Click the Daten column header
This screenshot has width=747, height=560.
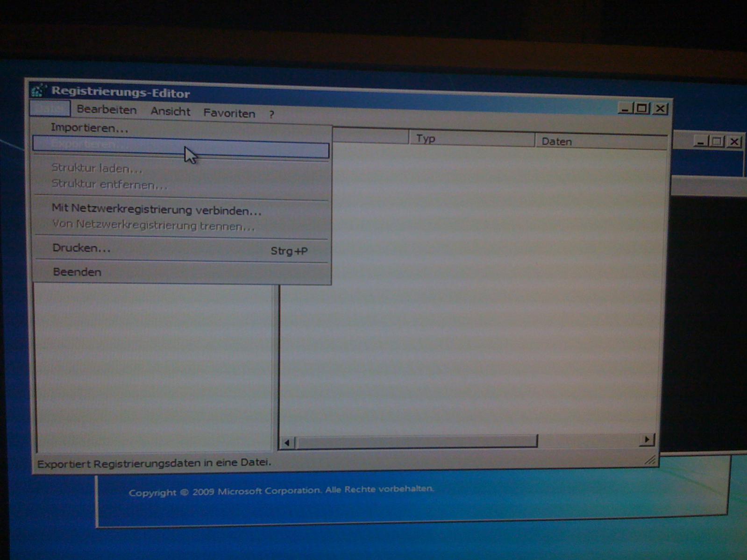(x=601, y=142)
